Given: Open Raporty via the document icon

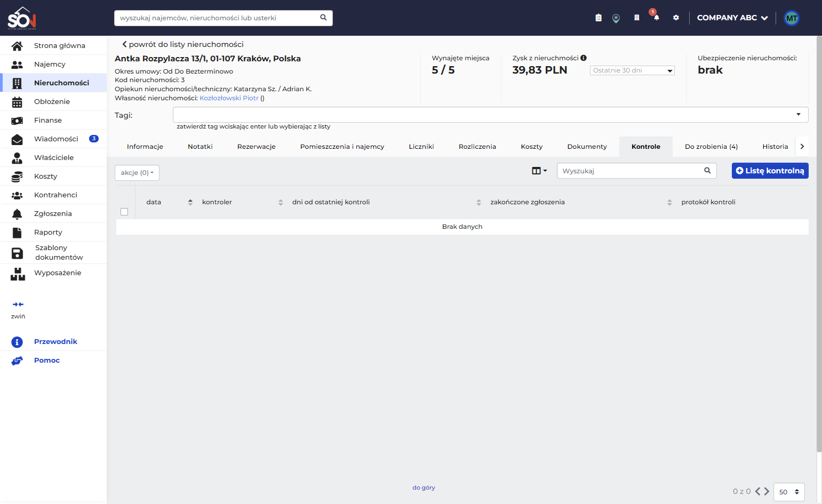Looking at the screenshot, I should point(17,233).
